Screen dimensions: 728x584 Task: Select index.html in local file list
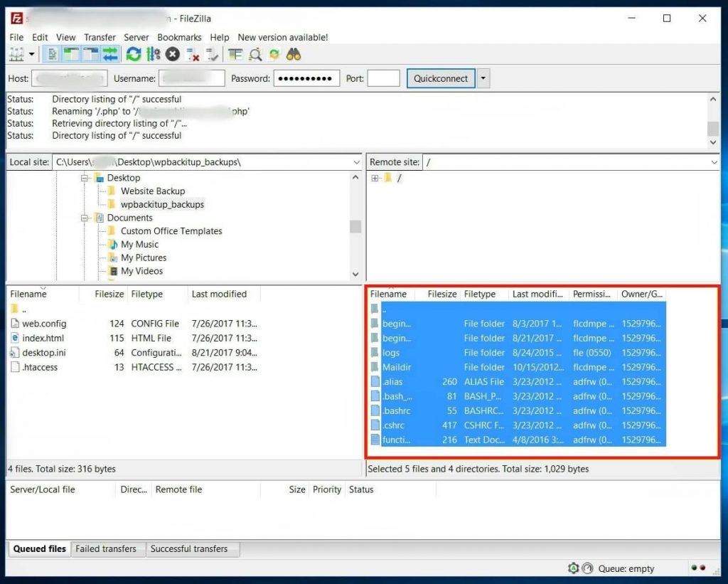point(43,338)
